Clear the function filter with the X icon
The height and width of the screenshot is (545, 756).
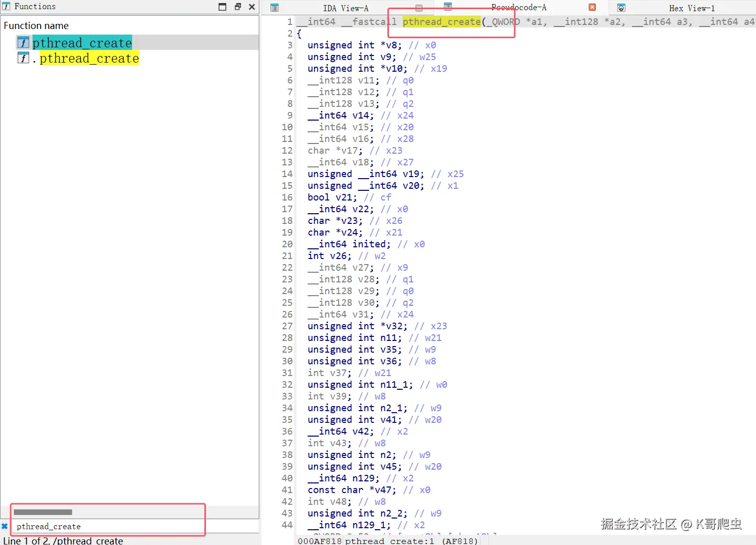click(x=5, y=526)
